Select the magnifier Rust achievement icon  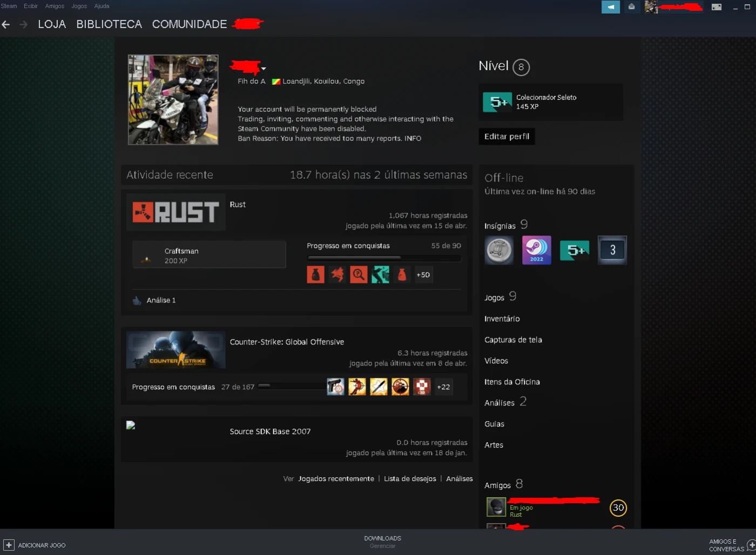359,275
